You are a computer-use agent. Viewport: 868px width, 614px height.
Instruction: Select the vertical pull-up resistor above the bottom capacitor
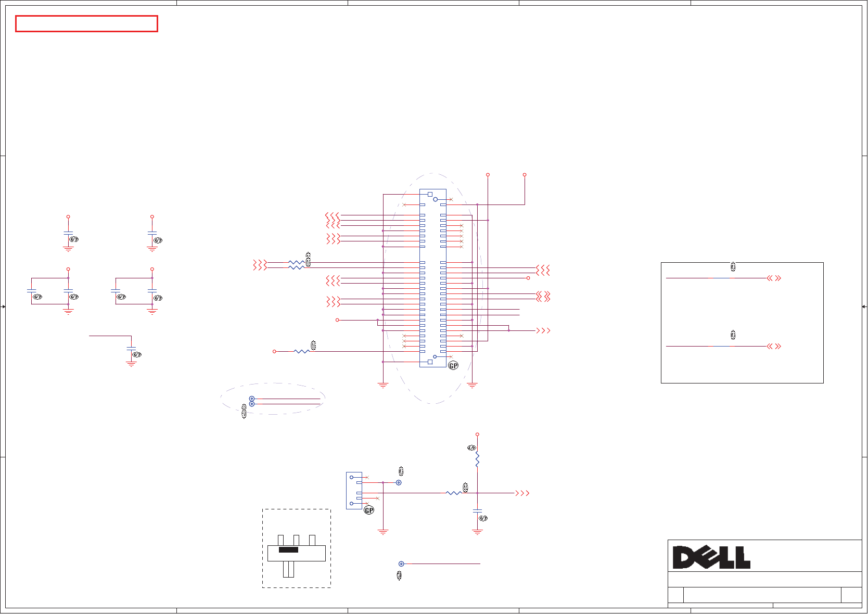pos(477,459)
